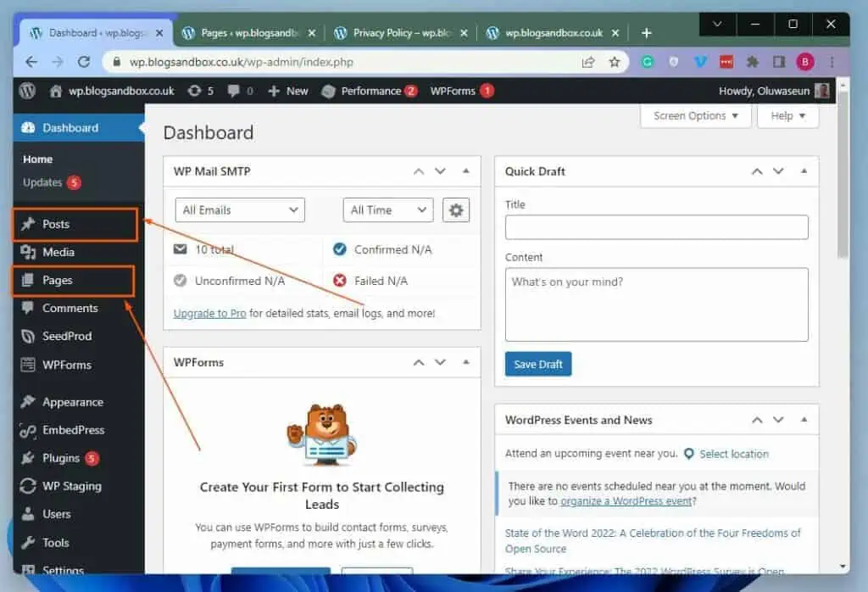Viewport: 868px width, 592px height.
Task: Click the comments bubble icon in admin bar
Action: pyautogui.click(x=240, y=91)
